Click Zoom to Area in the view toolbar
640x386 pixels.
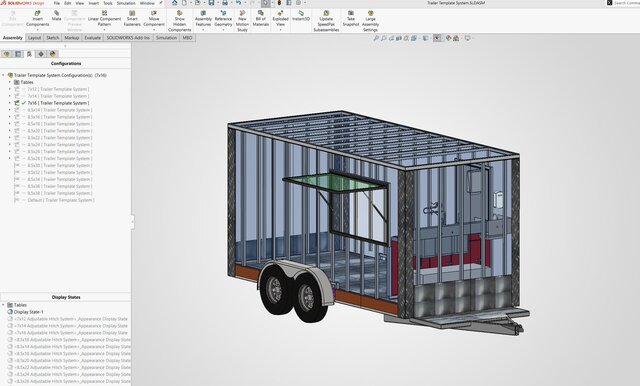pos(384,38)
